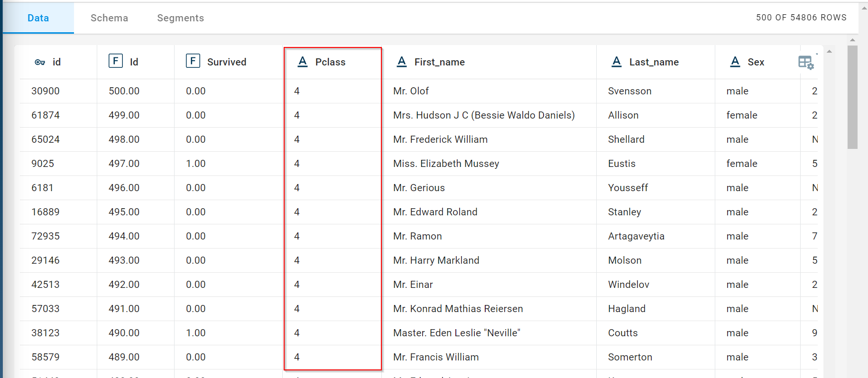Viewport: 868px width, 378px height.
Task: Open the table column settings icon
Action: [x=805, y=62]
